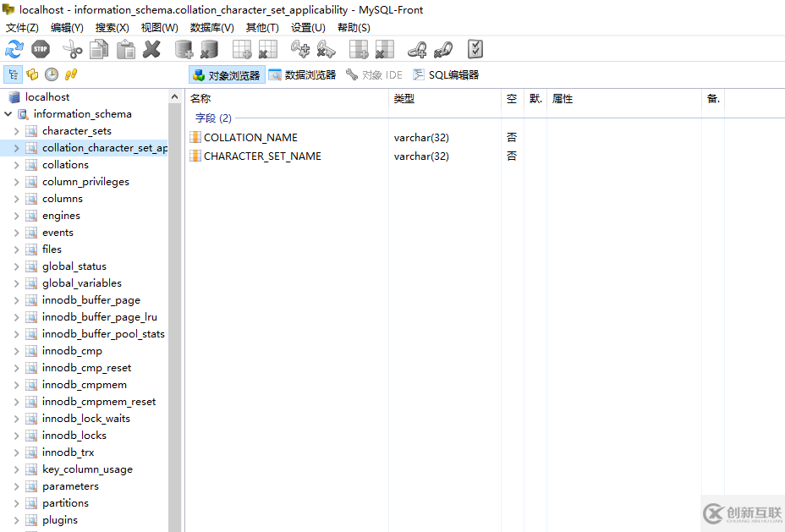Click the 字段 (2) group header

[213, 118]
